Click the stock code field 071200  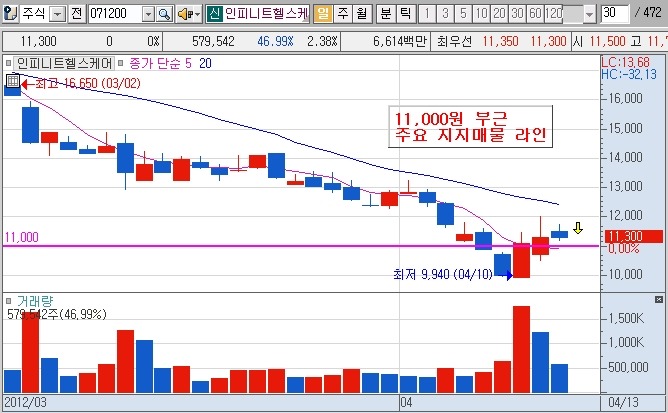[x=115, y=14]
